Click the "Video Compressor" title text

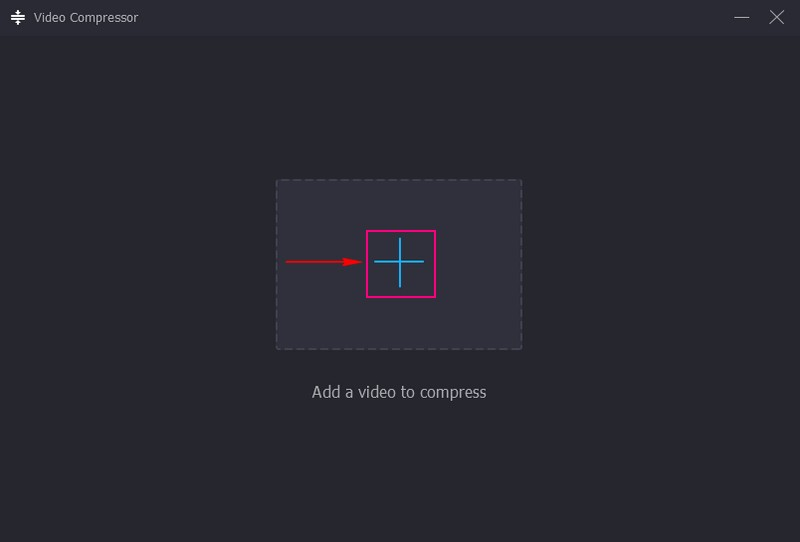pyautogui.click(x=86, y=18)
